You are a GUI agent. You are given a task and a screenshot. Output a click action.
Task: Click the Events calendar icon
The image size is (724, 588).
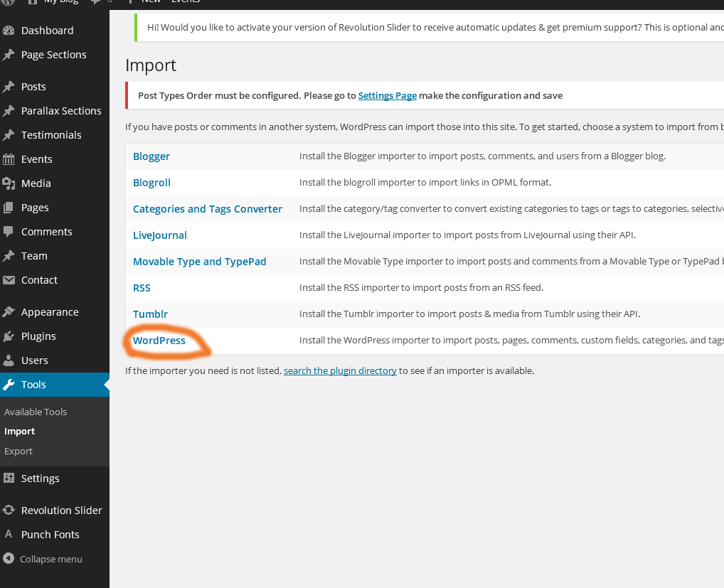9,159
